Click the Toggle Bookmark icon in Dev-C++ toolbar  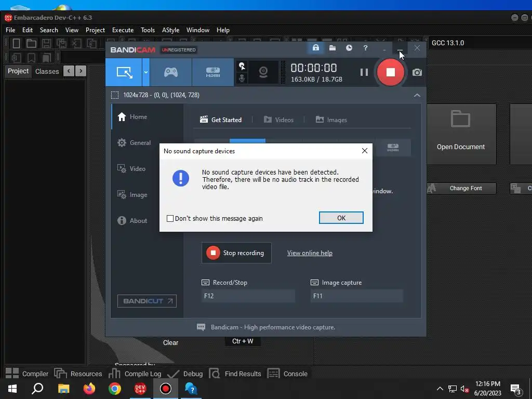click(31, 58)
